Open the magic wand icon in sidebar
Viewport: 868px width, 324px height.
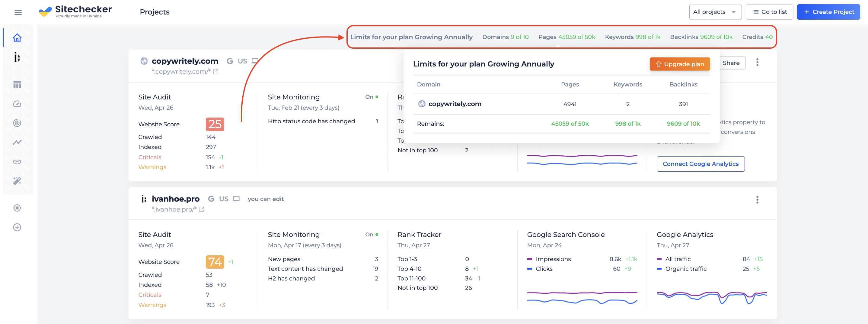(x=17, y=181)
